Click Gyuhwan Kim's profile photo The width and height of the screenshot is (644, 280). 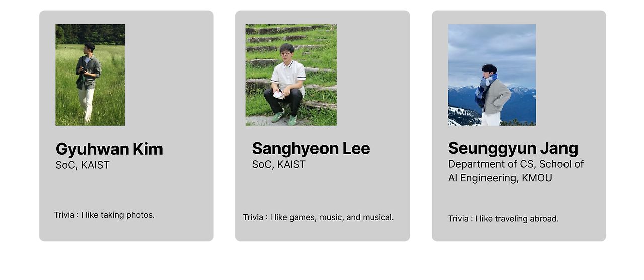[90, 75]
